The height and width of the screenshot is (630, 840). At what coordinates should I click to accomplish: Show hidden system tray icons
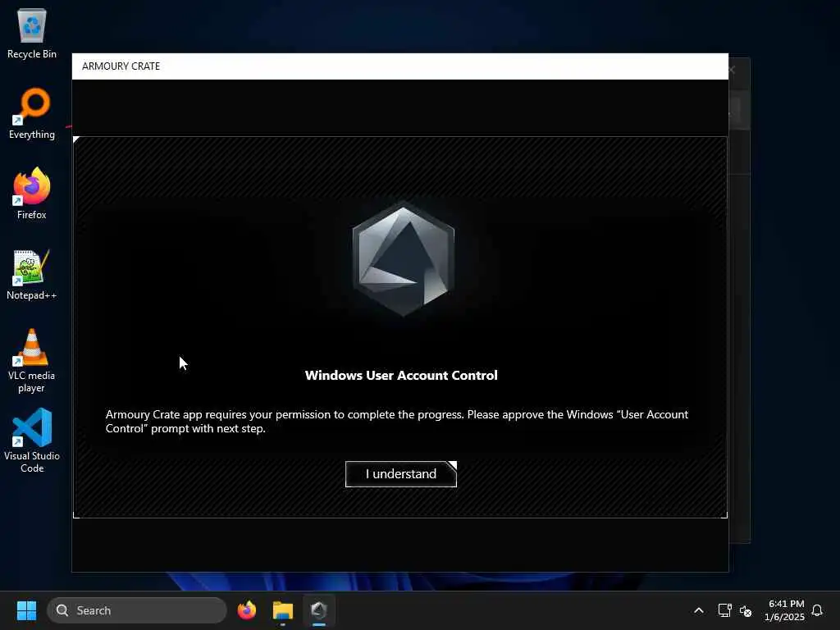699,610
